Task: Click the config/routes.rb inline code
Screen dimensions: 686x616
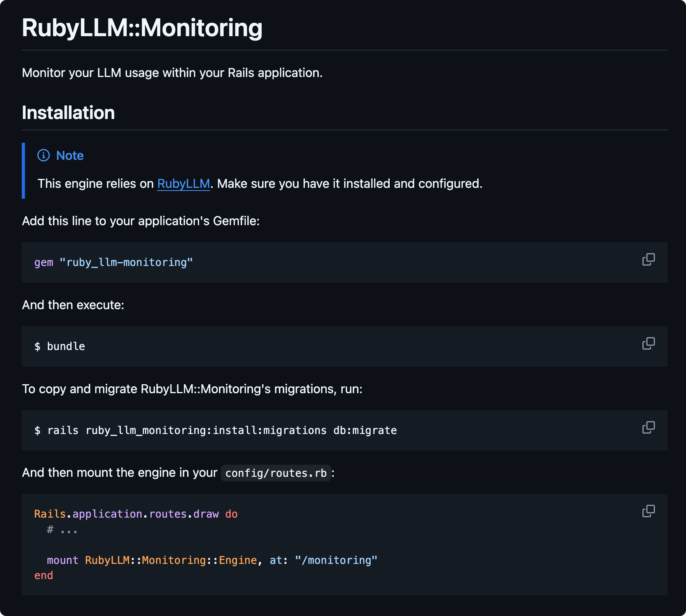Action: (x=276, y=473)
